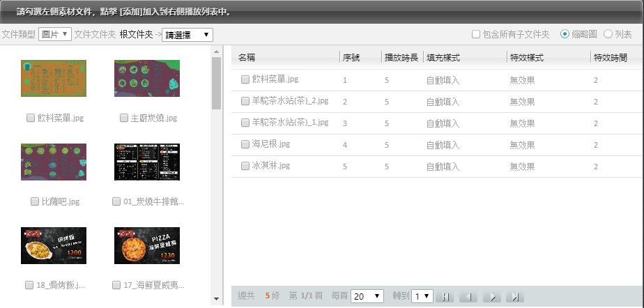Viewport: 644px width, 308px height.
Task: Go to next page of playlist
Action: click(491, 297)
